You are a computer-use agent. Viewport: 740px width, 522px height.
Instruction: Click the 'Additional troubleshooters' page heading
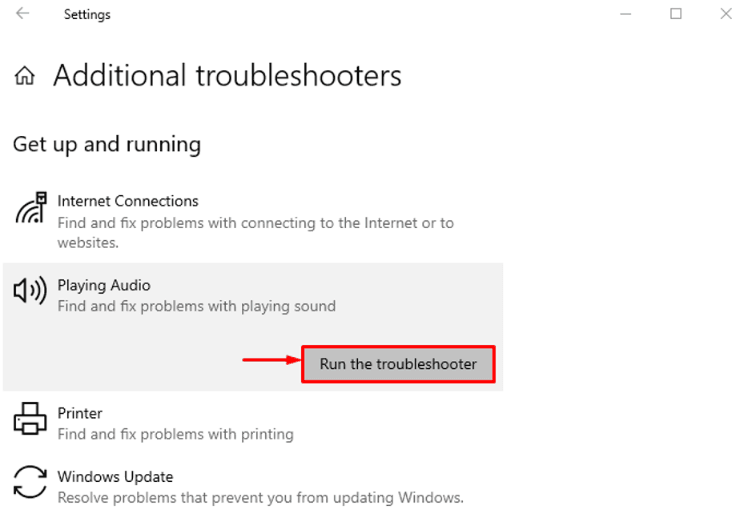[227, 76]
